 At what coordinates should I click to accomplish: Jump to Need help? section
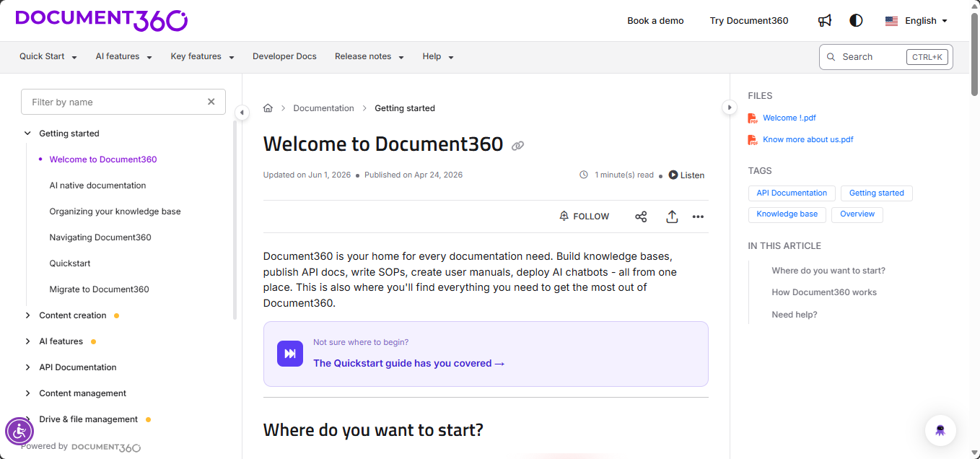click(x=795, y=315)
